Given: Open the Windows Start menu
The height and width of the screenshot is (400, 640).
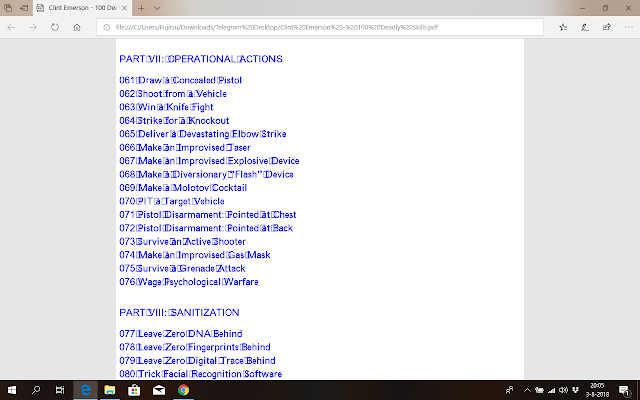Looking at the screenshot, I should point(12,390).
